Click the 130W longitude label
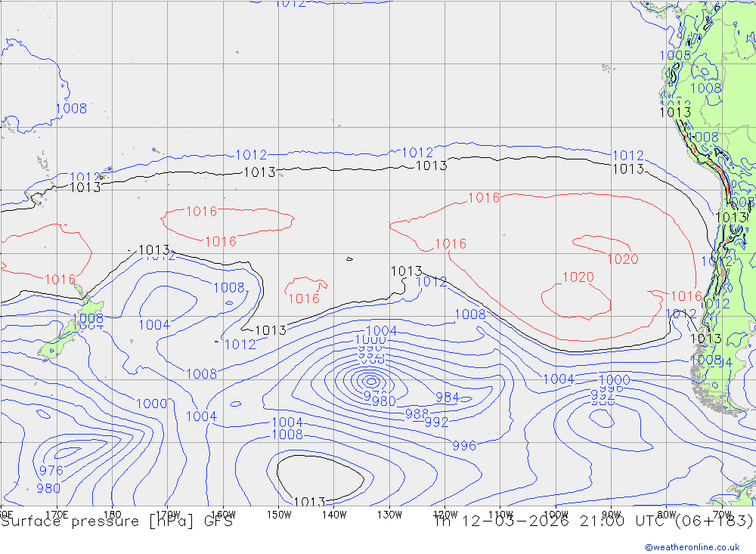This screenshot has height=554, width=756. pyautogui.click(x=389, y=515)
